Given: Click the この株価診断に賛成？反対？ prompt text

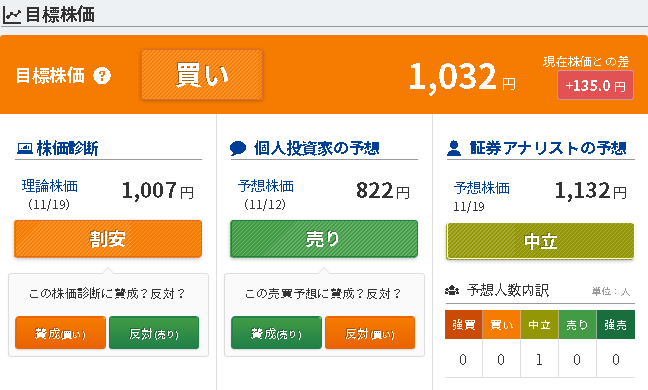Looking at the screenshot, I should (x=107, y=294).
